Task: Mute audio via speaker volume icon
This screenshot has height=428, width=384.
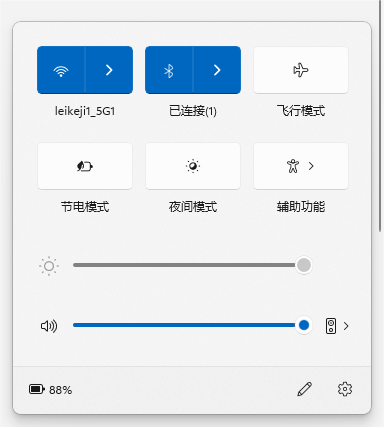Action: click(49, 326)
